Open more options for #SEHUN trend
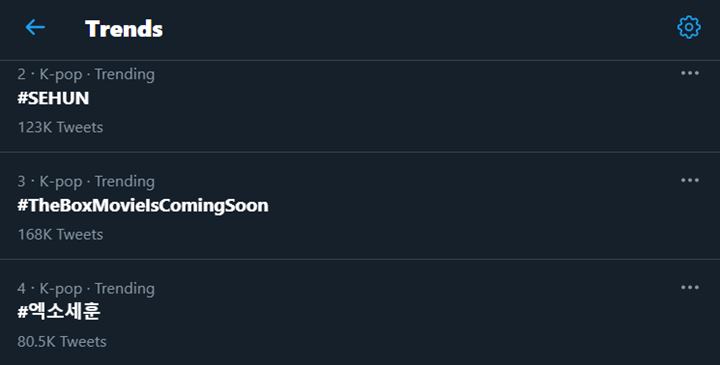This screenshot has width=720, height=365. pos(690,73)
